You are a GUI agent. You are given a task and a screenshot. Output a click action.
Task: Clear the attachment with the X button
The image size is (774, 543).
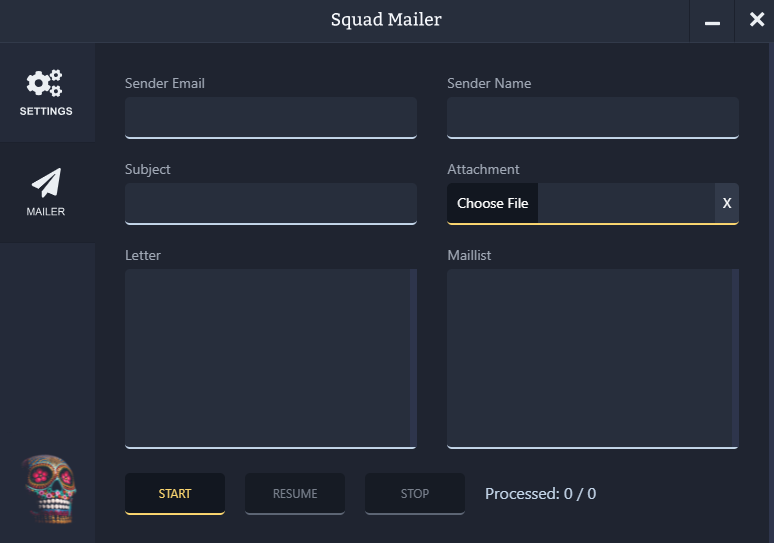[727, 203]
